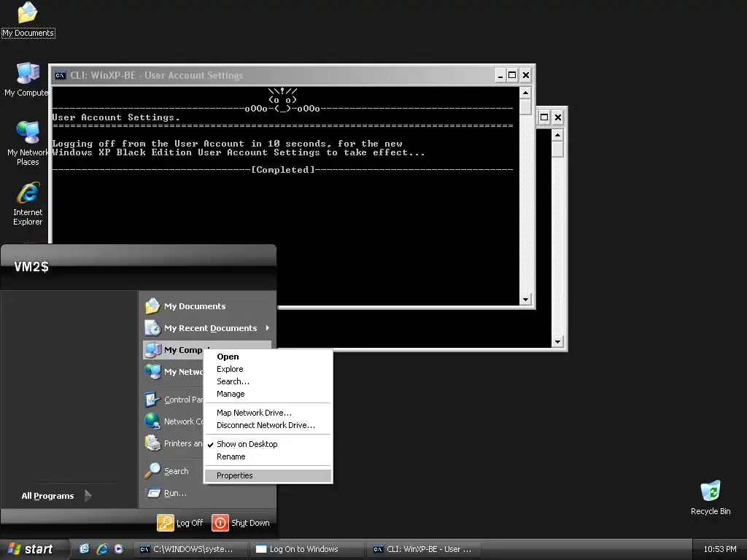747x560 pixels.
Task: Maximize the CLI User Account Settings window
Action: (x=512, y=75)
